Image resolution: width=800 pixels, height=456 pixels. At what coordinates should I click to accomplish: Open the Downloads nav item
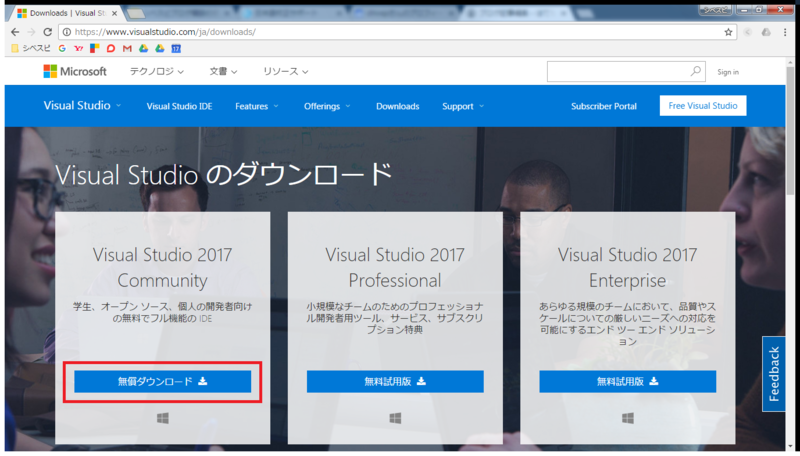click(x=397, y=106)
